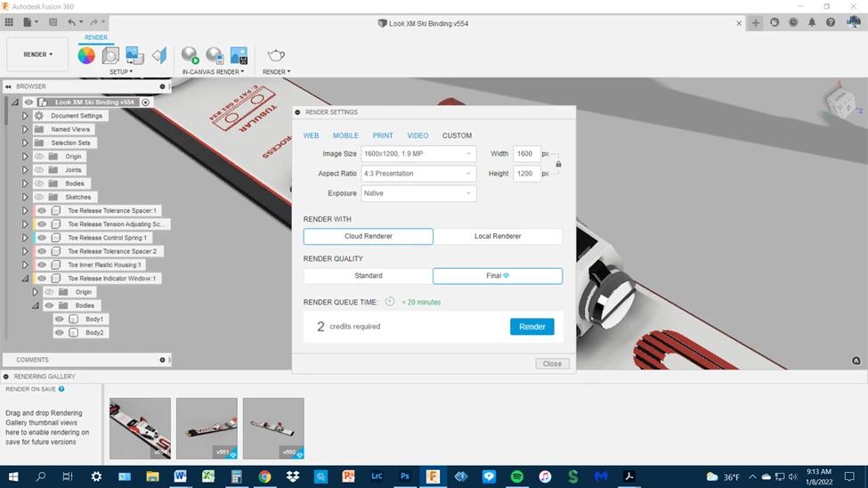Capture image from the canvas
868x488 pixels.
coord(239,55)
